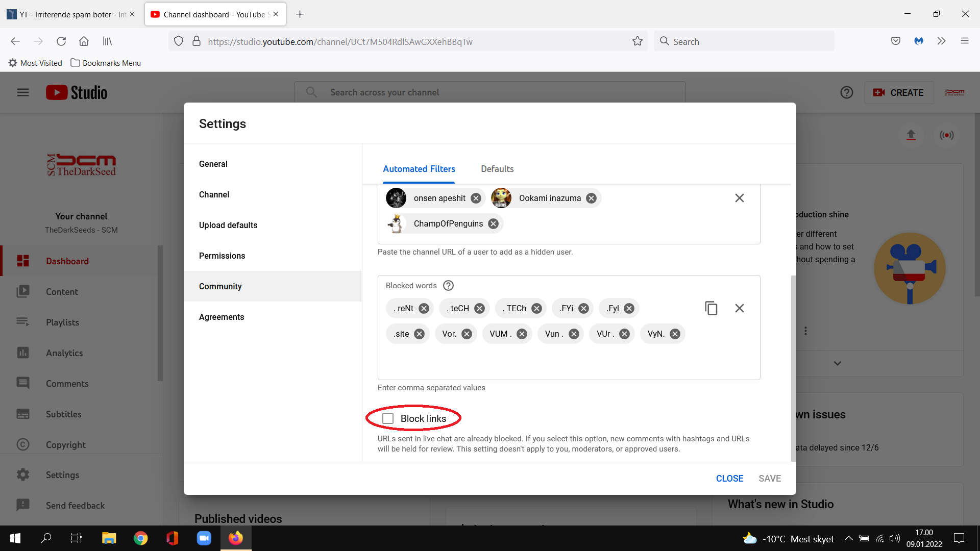The image size is (980, 551).
Task: Remove 'onsen apeshit' hidden user chip
Action: (476, 198)
